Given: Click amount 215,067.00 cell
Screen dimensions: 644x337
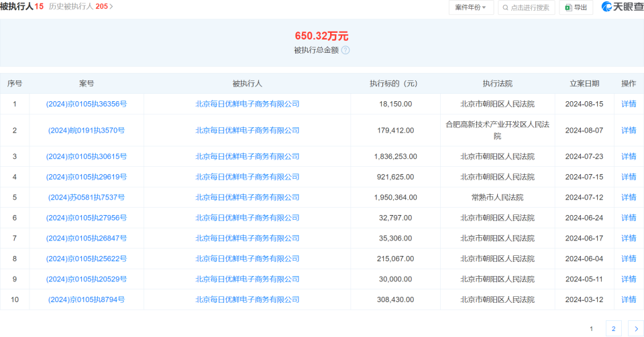Looking at the screenshot, I should 396,259.
